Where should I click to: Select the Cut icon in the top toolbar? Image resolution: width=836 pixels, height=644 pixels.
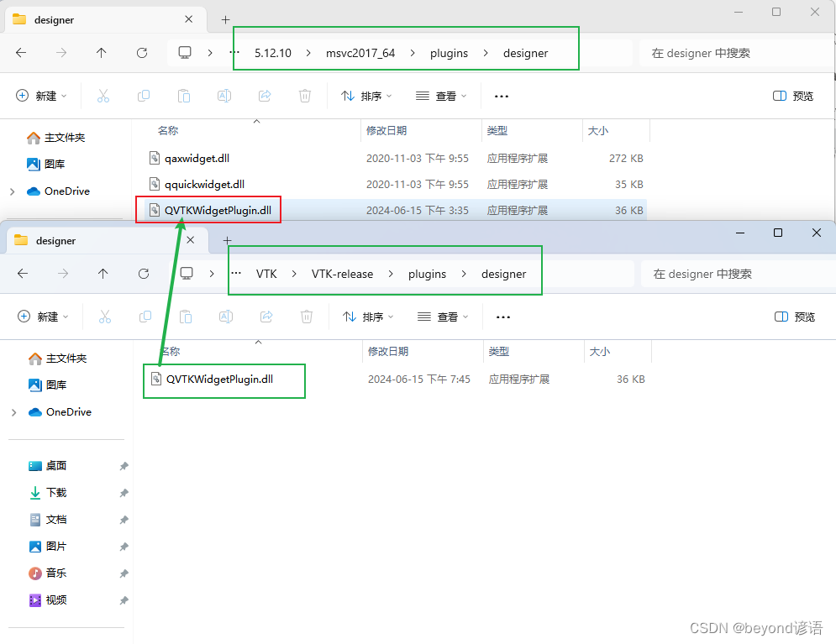tap(103, 95)
